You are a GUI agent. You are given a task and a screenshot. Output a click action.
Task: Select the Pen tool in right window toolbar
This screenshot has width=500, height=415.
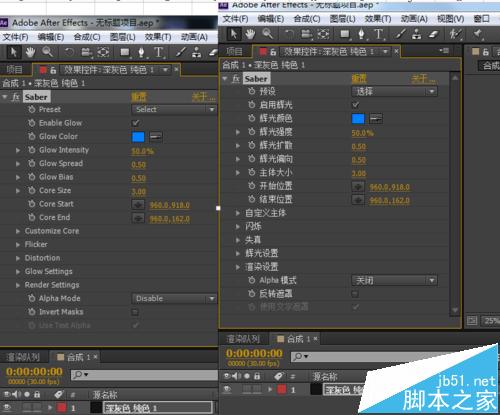(x=361, y=34)
